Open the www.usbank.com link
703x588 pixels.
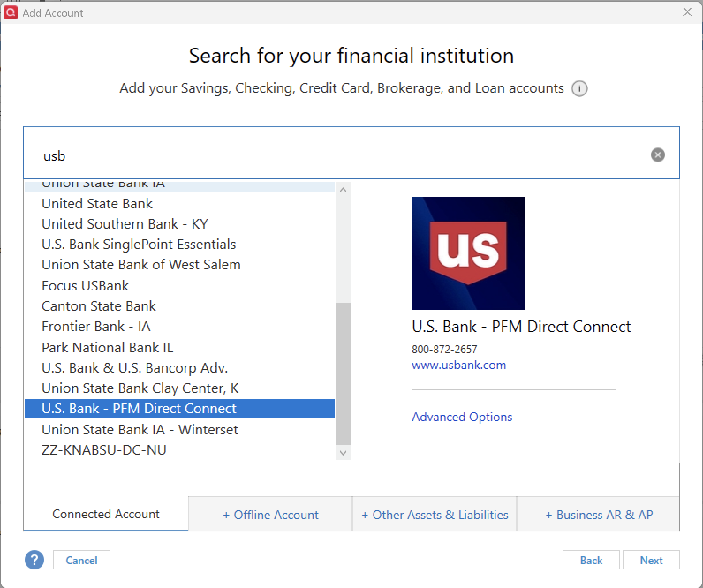(459, 365)
